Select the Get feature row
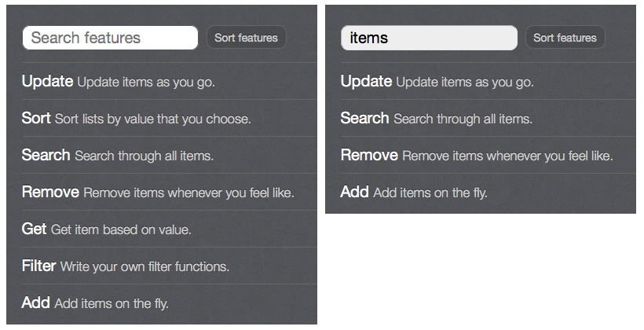 tap(169, 229)
